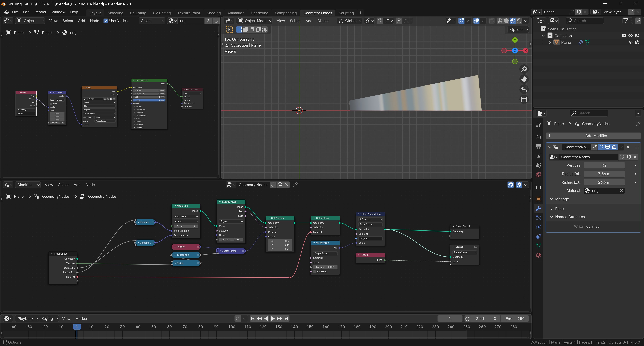
Task: Click the select box tool icon
Action: tap(229, 30)
